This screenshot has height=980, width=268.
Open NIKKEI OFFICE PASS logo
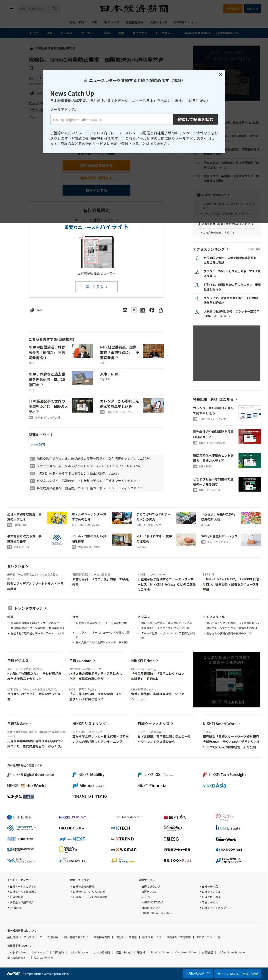(123, 861)
